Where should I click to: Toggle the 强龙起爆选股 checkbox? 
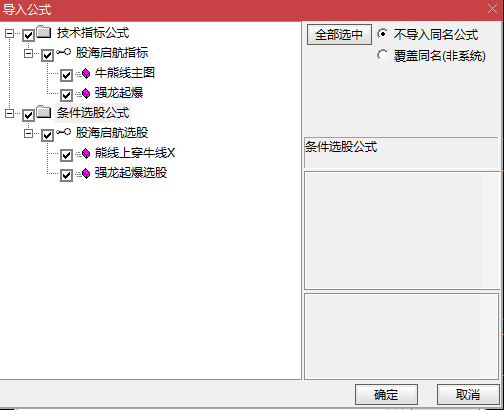coord(66,175)
